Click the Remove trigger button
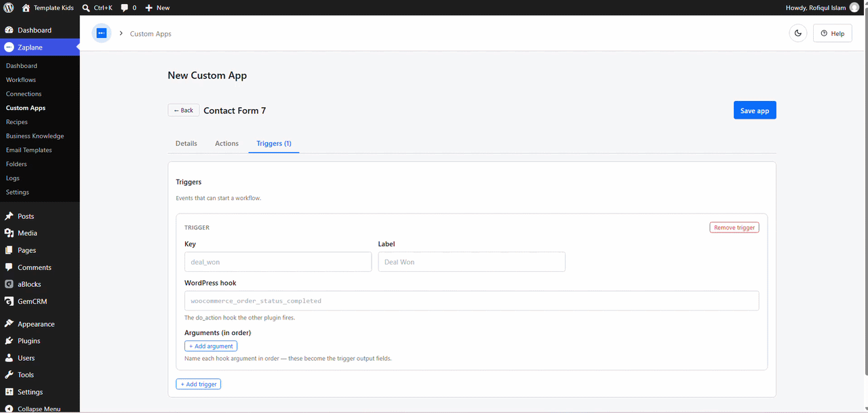This screenshot has height=413, width=868. click(734, 228)
